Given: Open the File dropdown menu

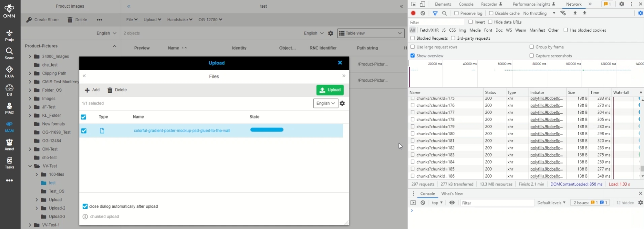Looking at the screenshot, I should tap(132, 20).
